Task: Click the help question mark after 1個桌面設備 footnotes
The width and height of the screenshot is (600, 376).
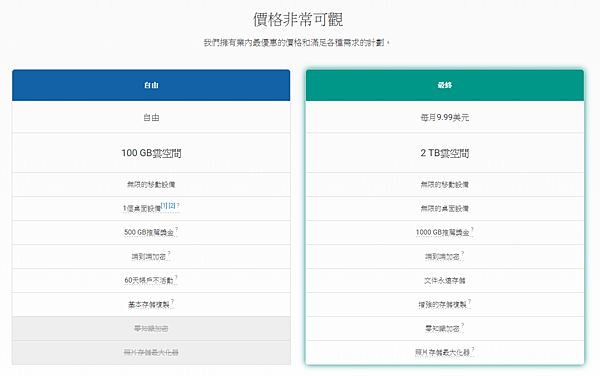Action: (178, 206)
